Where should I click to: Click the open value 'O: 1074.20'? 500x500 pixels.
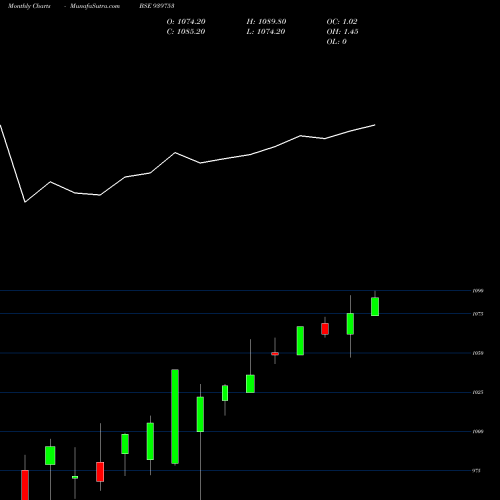pos(186,22)
